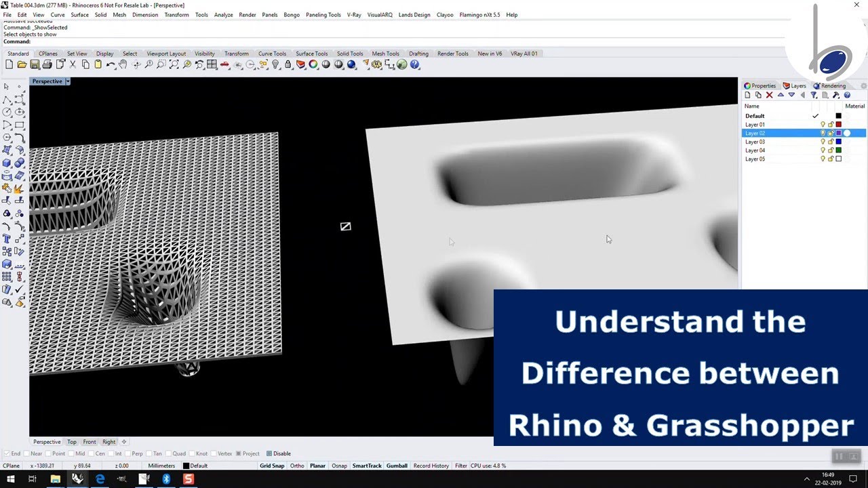The image size is (868, 488).
Task: Click the Layers panel filter funnel icon
Action: point(814,95)
